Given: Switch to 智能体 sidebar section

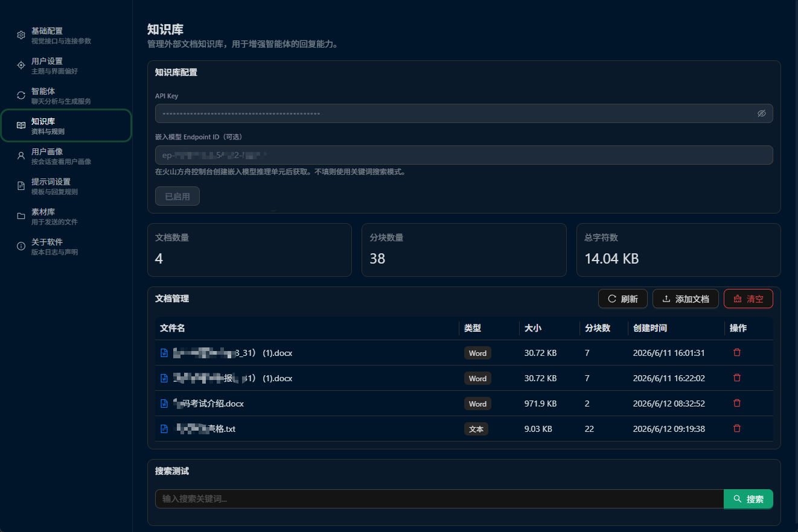Looking at the screenshot, I should coord(66,95).
